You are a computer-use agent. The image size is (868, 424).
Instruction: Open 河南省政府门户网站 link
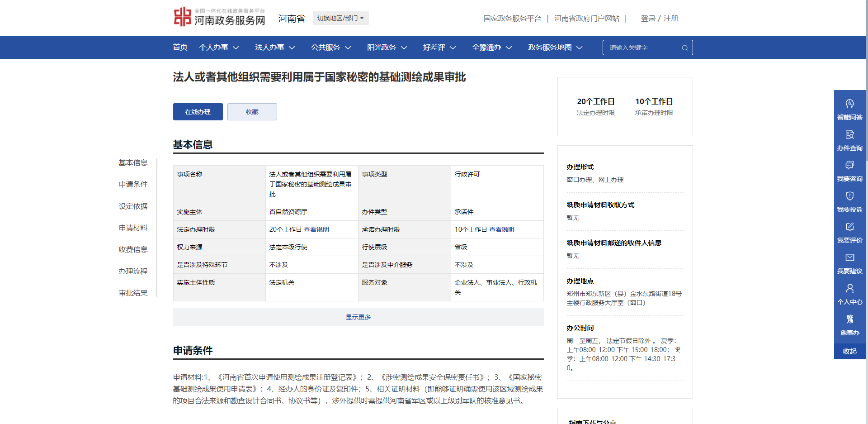pyautogui.click(x=587, y=19)
